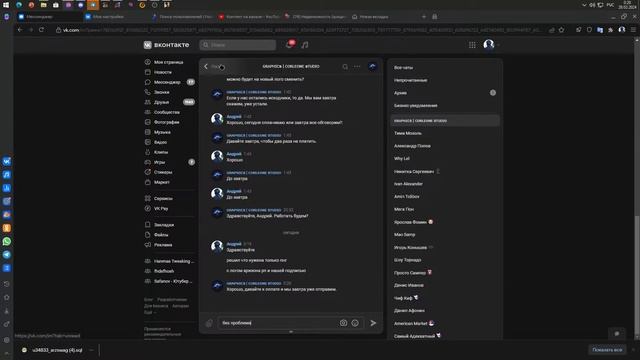Image resolution: width=640 pixels, height=360 pixels.
Task: Open the Windows Start menu
Action: pyautogui.click(x=6, y=5)
